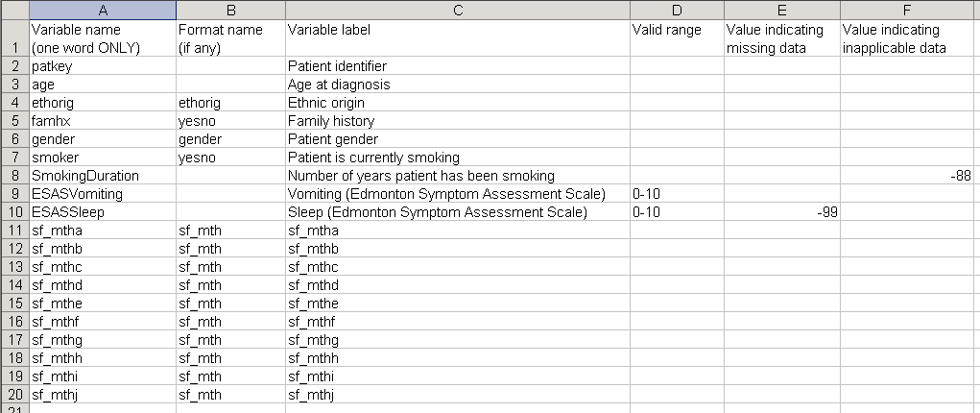Screen dimensions: 980x413
Task: Select the 'ethorig' format name cell
Action: click(229, 103)
